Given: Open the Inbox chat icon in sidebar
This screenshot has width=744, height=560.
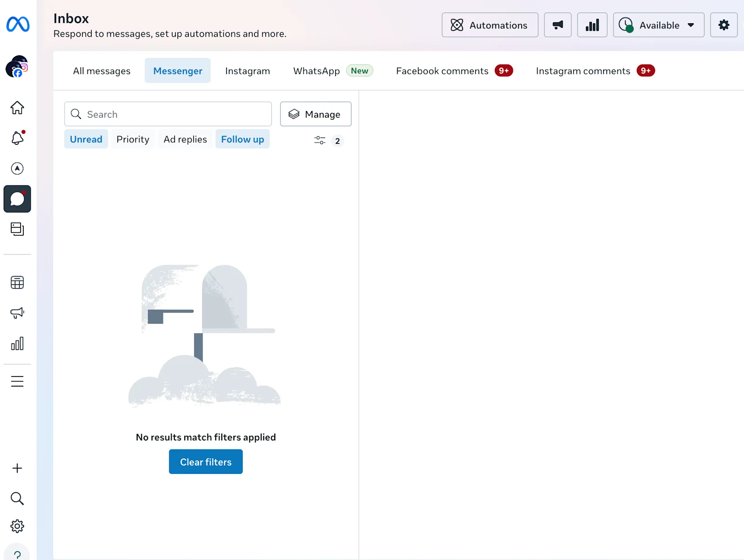Looking at the screenshot, I should 17,198.
